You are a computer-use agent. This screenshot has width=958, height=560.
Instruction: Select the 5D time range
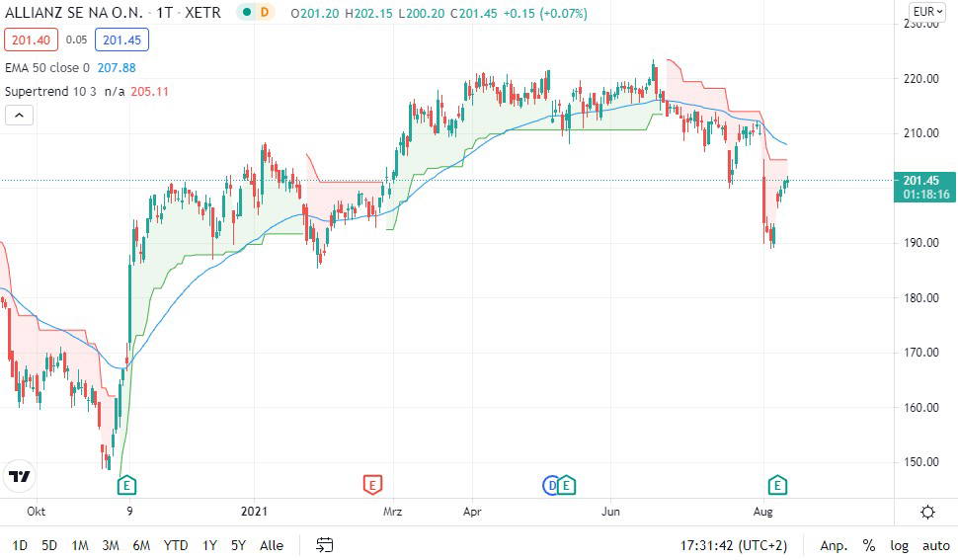tap(49, 545)
